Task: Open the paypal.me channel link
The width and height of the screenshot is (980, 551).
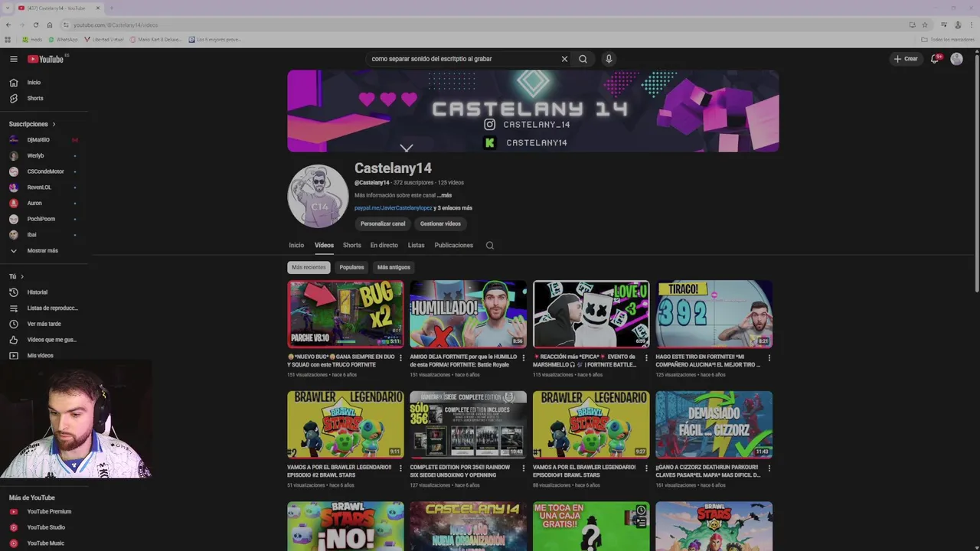Action: [x=394, y=208]
